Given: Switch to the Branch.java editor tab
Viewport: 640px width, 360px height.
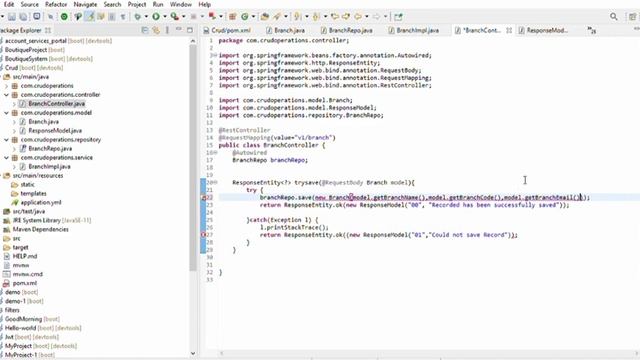Looking at the screenshot, I should pyautogui.click(x=285, y=30).
